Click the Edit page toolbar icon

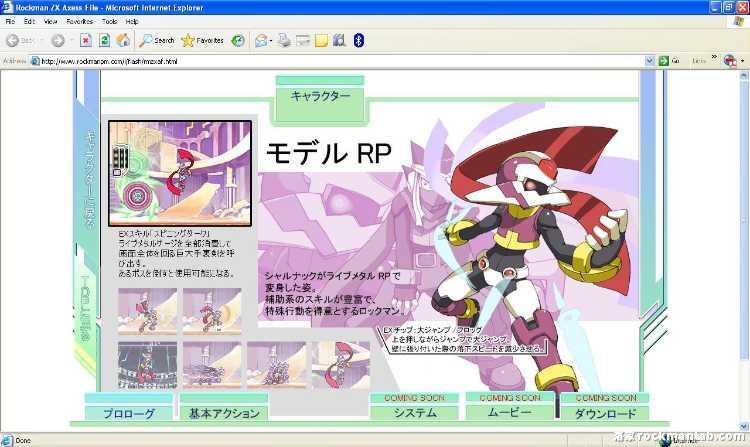(x=303, y=41)
